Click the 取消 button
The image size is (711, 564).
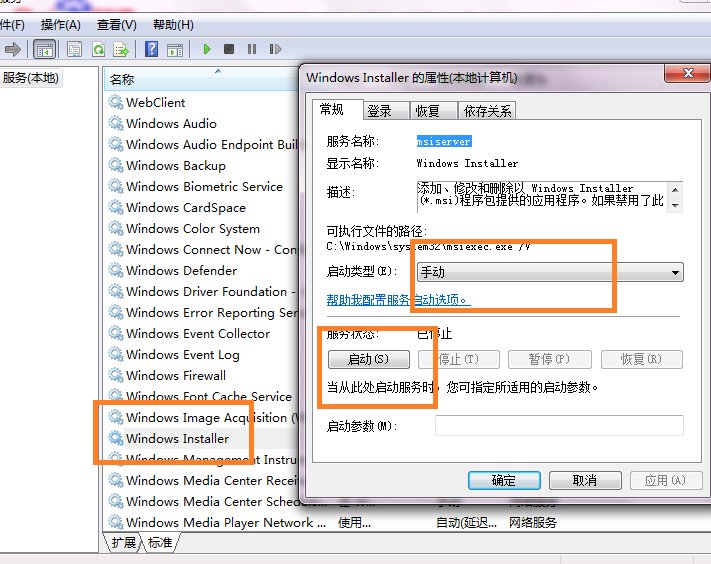585,480
